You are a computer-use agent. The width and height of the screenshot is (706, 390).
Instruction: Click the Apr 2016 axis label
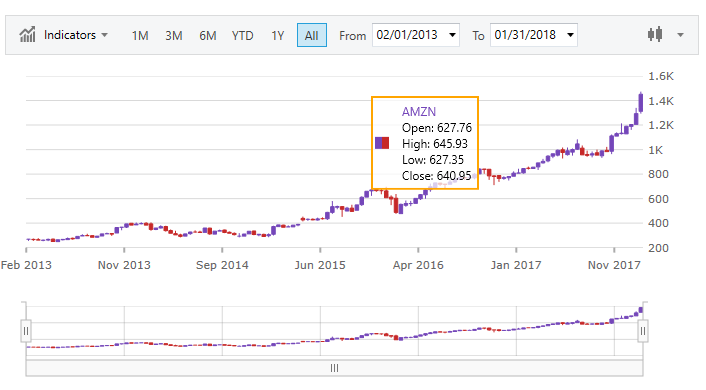(418, 265)
